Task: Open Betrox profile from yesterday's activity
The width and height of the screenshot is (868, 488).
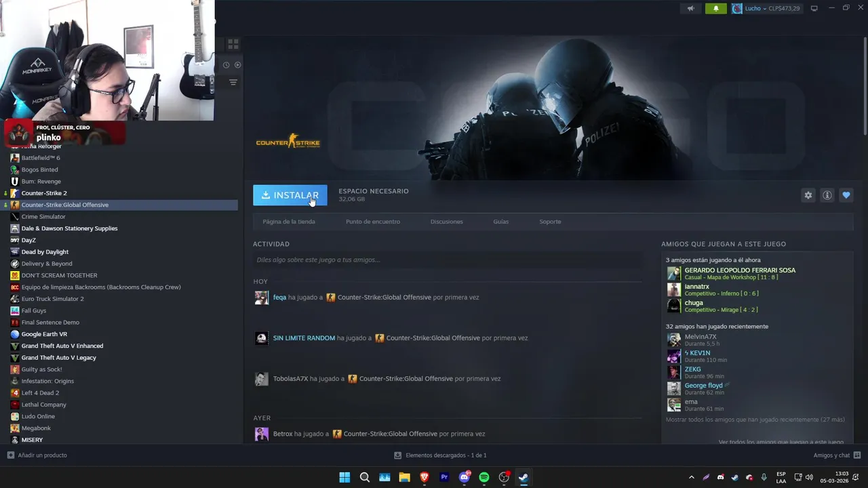Action: [283, 434]
